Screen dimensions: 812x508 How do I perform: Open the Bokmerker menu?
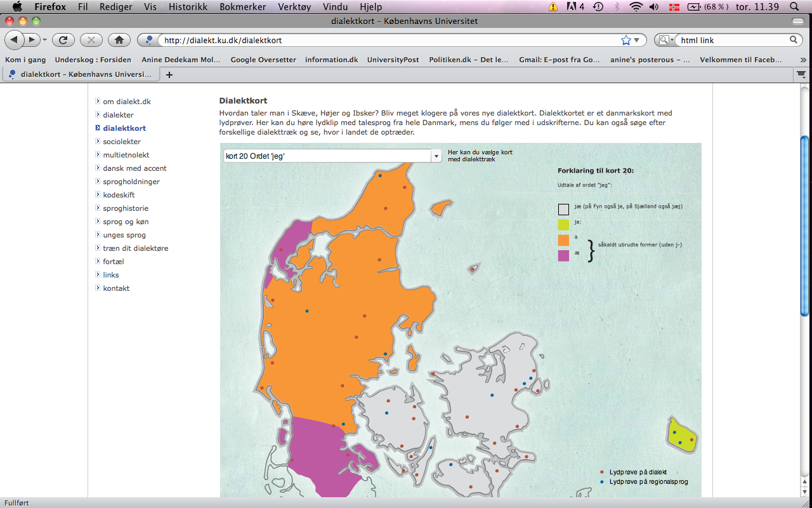tap(242, 7)
